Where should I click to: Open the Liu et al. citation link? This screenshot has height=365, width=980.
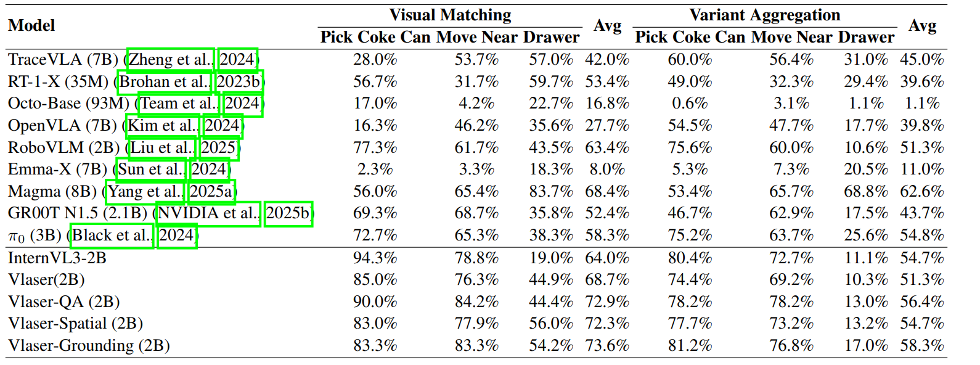tap(163, 148)
